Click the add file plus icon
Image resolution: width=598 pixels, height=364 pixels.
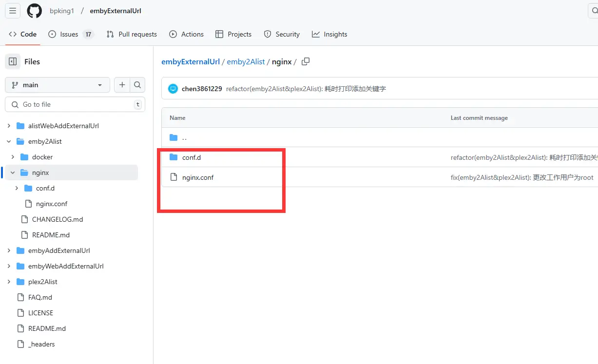pos(122,84)
